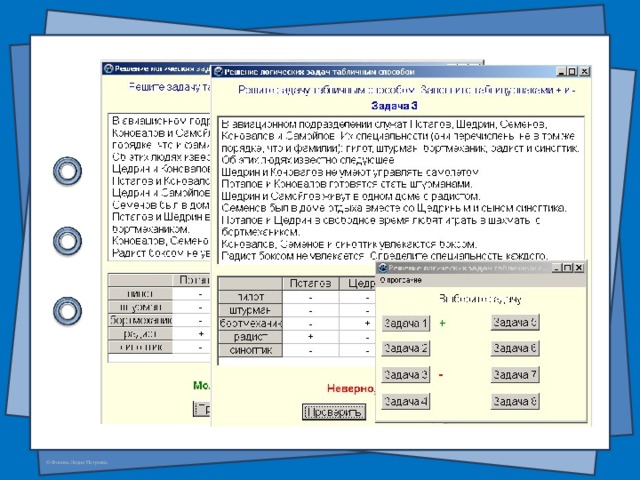Click the red Неверно result message
The width and height of the screenshot is (640, 480).
351,389
